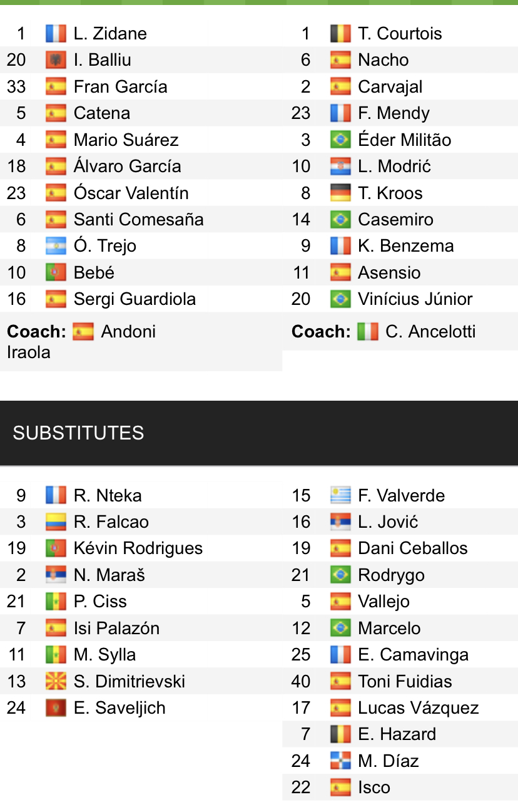This screenshot has width=518, height=812.
Task: Open K. Benzema player link
Action: [405, 246]
